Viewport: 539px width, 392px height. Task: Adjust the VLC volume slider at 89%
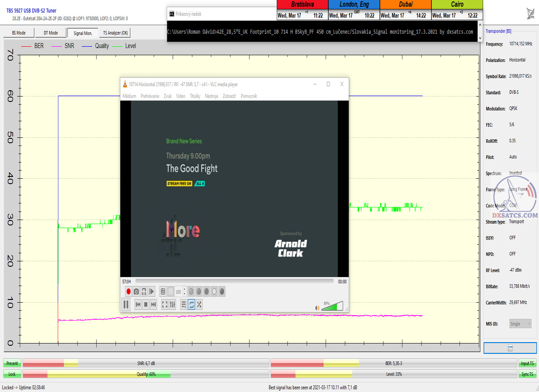332,307
